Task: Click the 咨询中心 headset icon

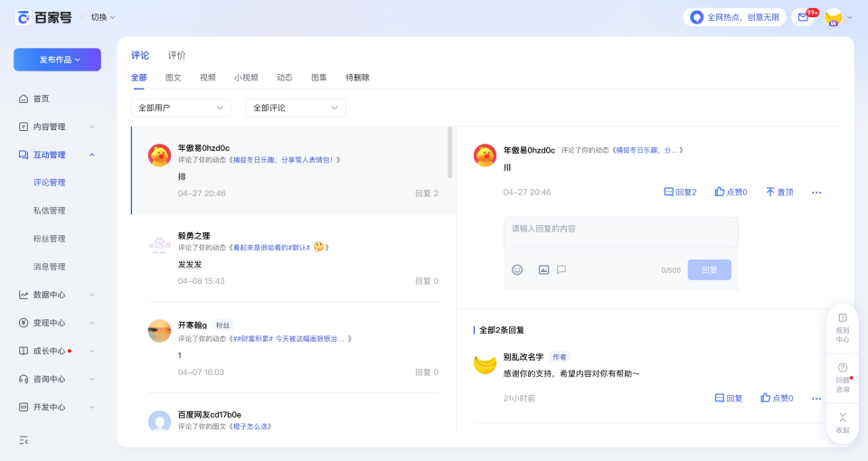Action: pos(24,379)
